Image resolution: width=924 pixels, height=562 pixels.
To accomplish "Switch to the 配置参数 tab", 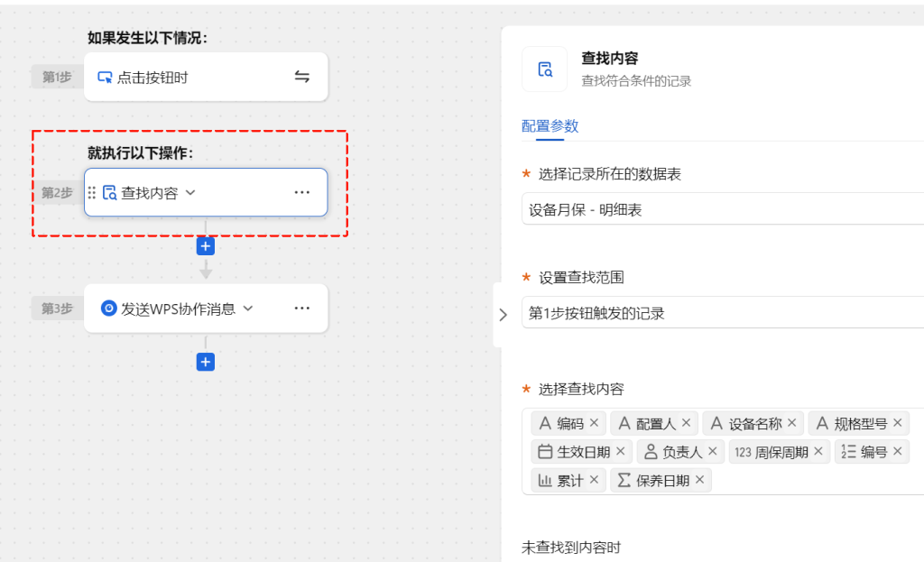I will pos(550,126).
